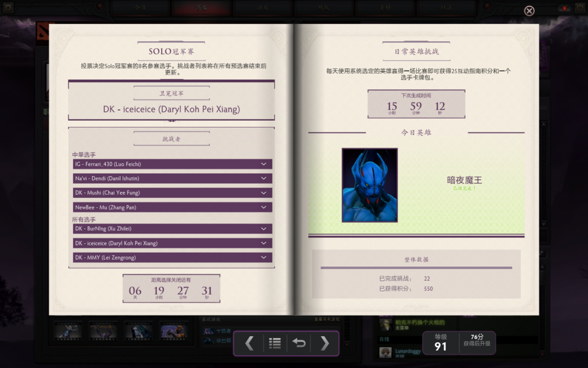Click the earned points value 550

coord(428,289)
